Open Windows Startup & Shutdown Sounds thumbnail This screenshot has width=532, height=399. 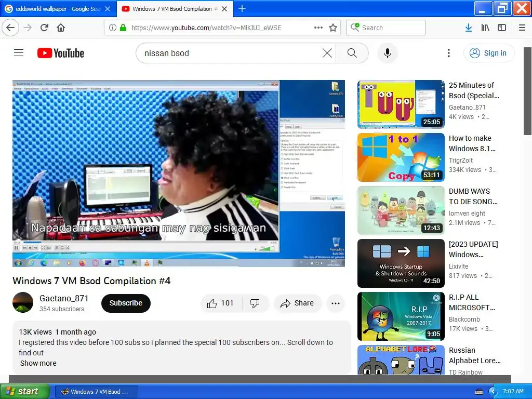click(x=401, y=263)
